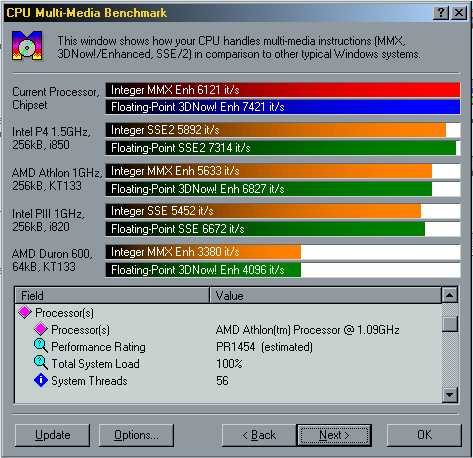Open the Options... dialog button

pos(136,435)
